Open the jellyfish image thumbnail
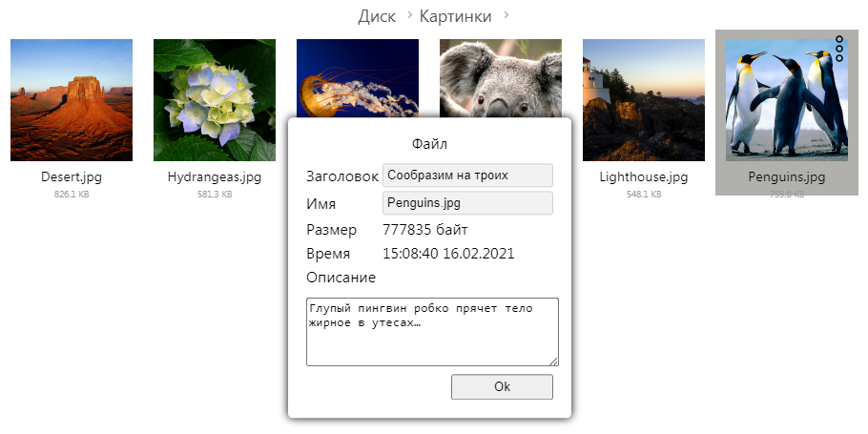Screen dimensions: 868x434 357,78
